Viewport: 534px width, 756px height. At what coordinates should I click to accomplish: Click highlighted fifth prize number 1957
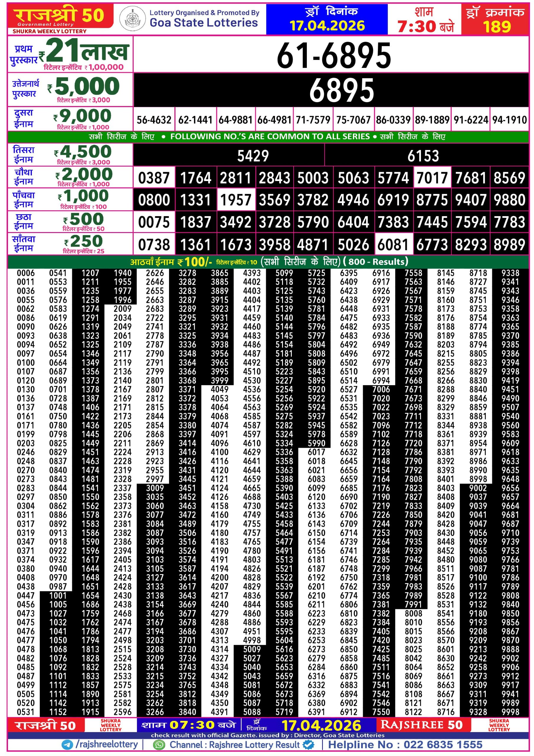tap(235, 200)
